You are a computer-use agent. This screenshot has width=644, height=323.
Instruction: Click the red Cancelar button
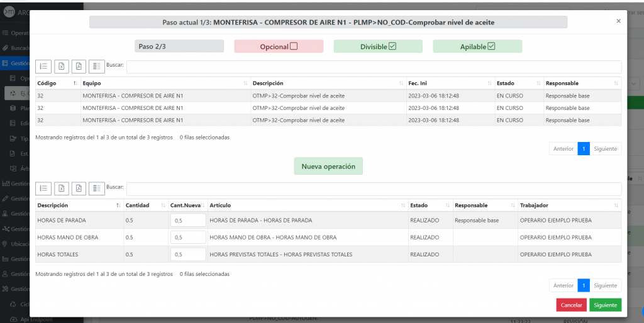571,305
